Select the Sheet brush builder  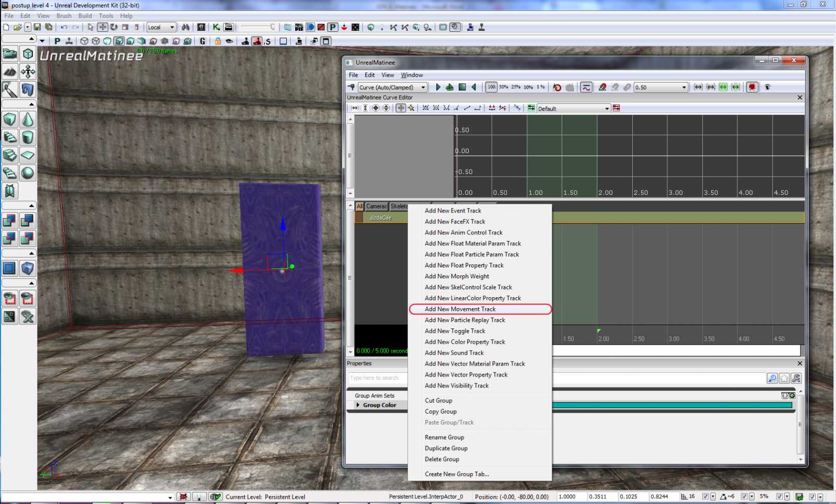pyautogui.click(x=28, y=155)
